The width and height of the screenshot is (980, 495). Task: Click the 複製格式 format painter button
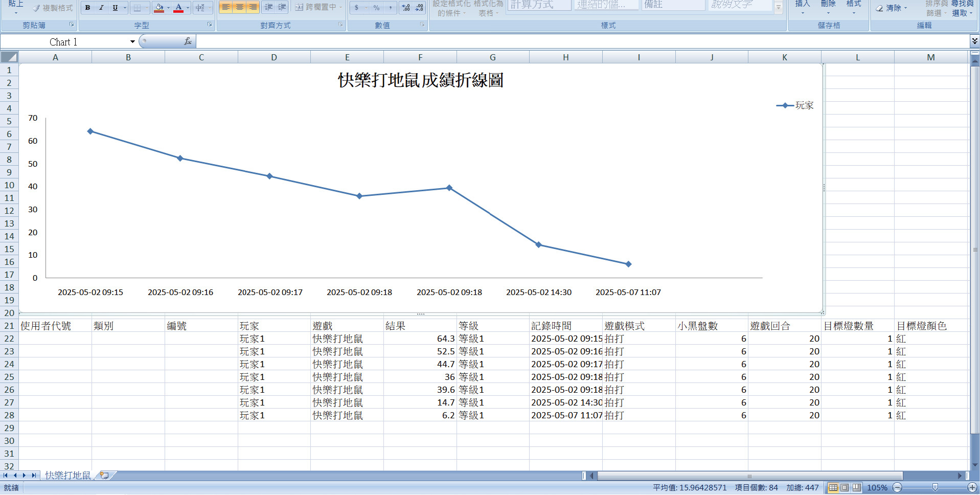53,8
